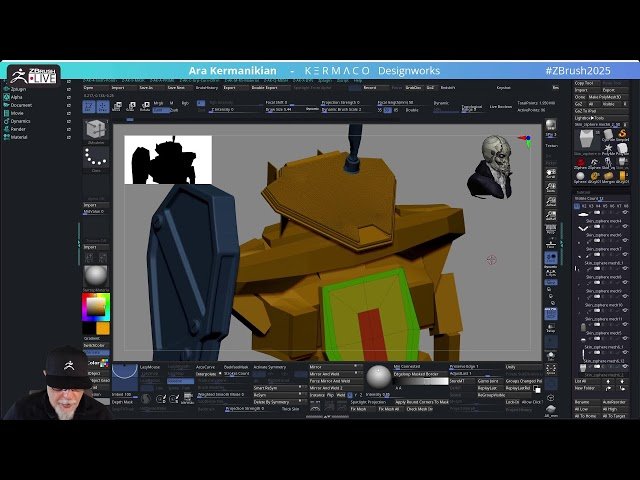Open the Dynamics palette
The width and height of the screenshot is (640, 480).
coord(20,121)
